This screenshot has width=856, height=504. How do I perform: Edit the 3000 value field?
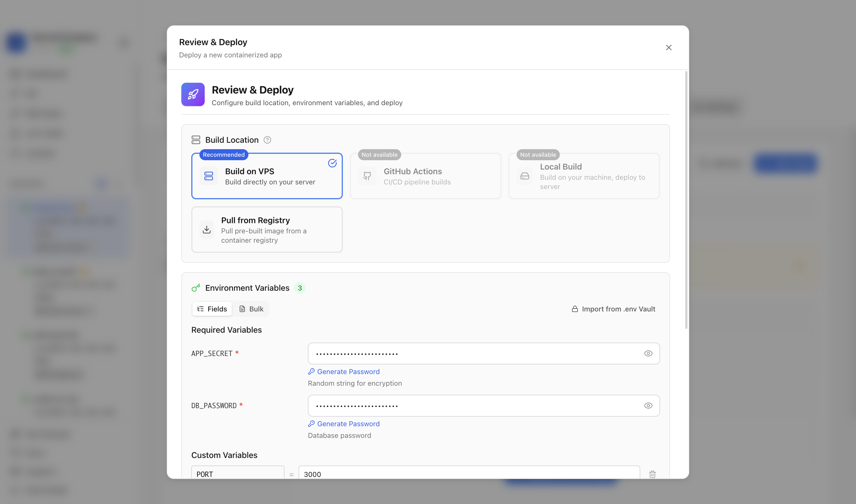tap(469, 473)
